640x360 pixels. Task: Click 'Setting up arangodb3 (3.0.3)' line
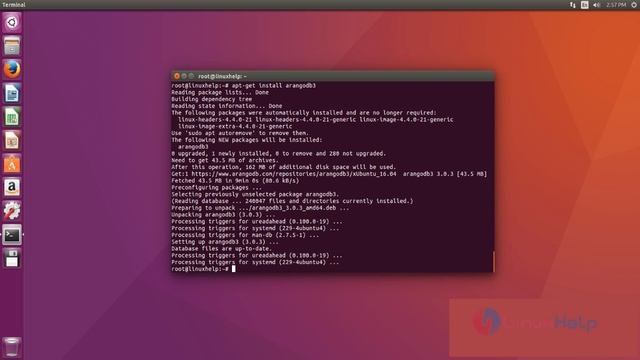click(x=225, y=242)
